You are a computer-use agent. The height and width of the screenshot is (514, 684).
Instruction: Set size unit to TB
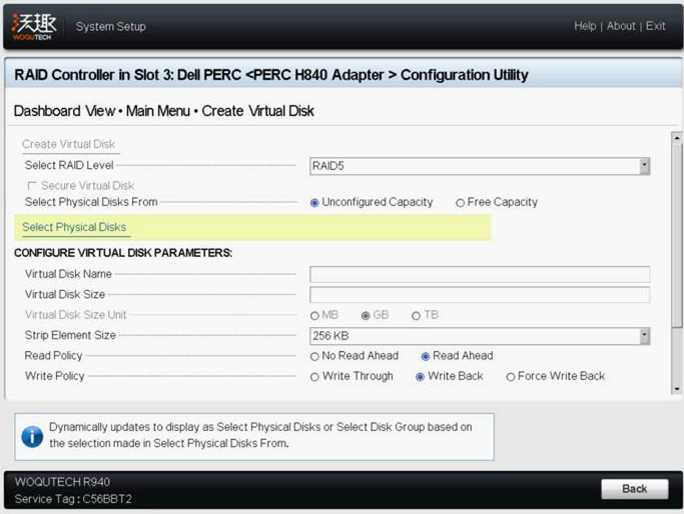pyautogui.click(x=416, y=315)
